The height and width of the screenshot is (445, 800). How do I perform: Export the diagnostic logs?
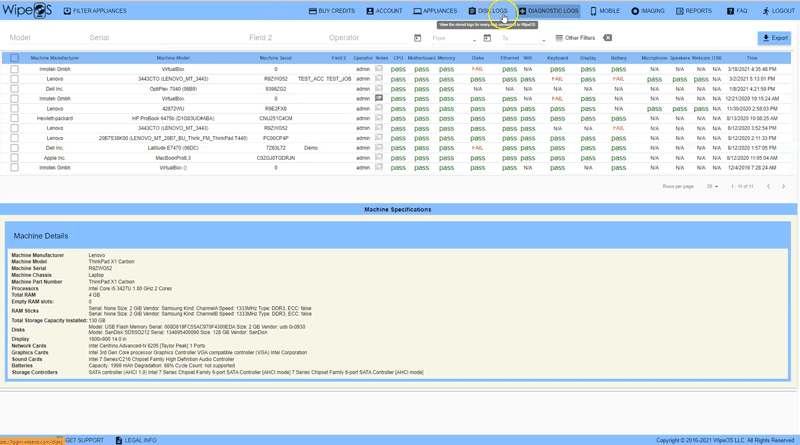click(774, 38)
